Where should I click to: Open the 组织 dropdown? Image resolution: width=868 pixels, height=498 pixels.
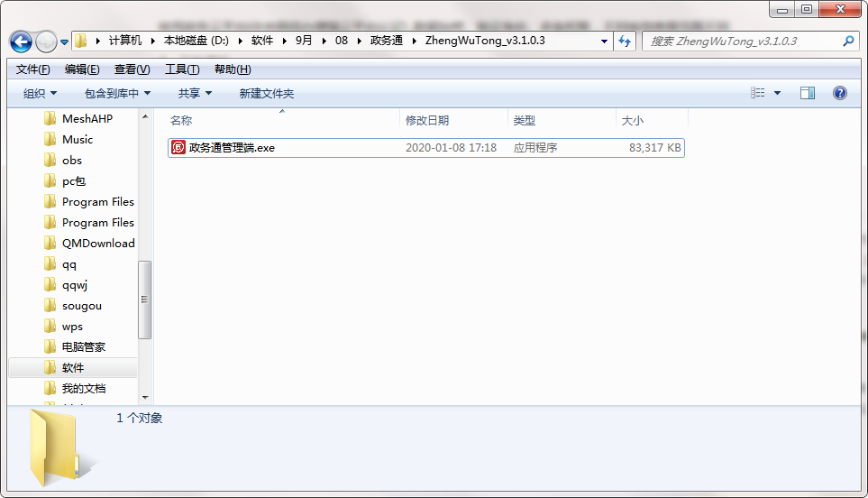40,93
